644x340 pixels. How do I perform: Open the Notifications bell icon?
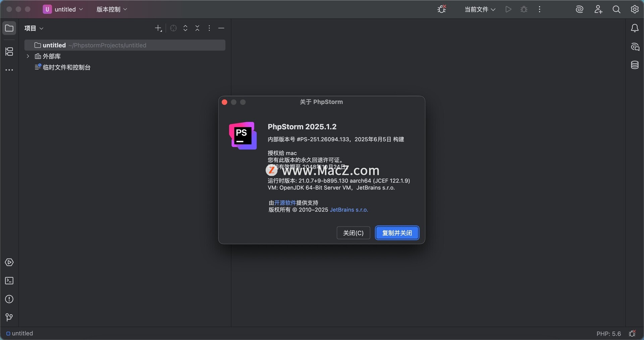point(635,28)
